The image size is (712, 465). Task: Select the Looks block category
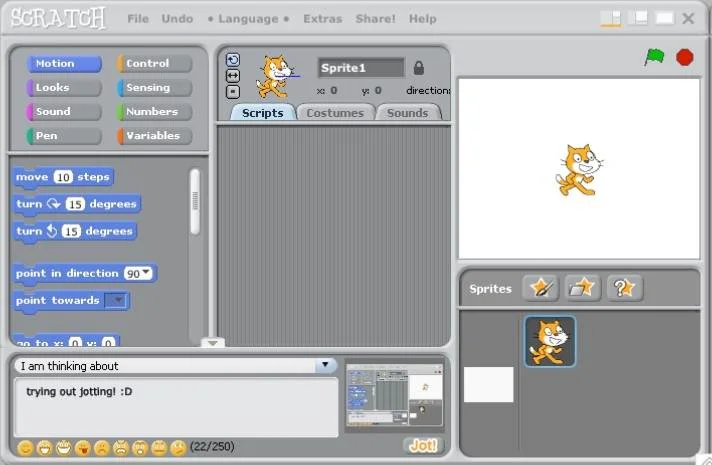(x=64, y=88)
